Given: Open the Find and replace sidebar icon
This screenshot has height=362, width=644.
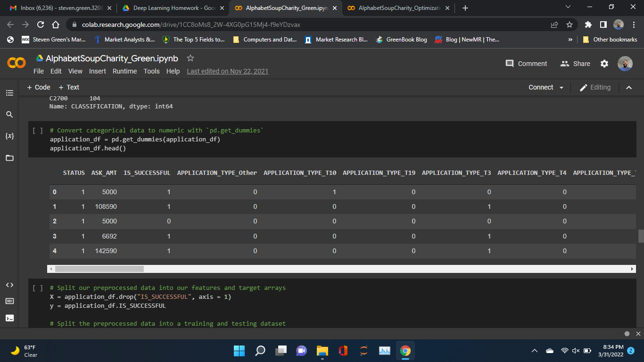Looking at the screenshot, I should pos(9,115).
